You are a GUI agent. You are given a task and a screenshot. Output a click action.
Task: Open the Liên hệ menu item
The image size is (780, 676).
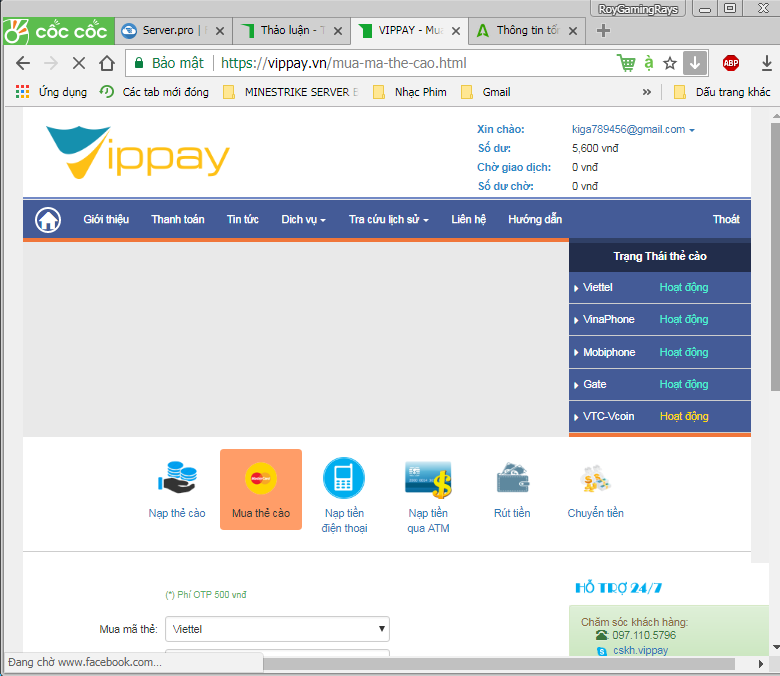click(469, 219)
